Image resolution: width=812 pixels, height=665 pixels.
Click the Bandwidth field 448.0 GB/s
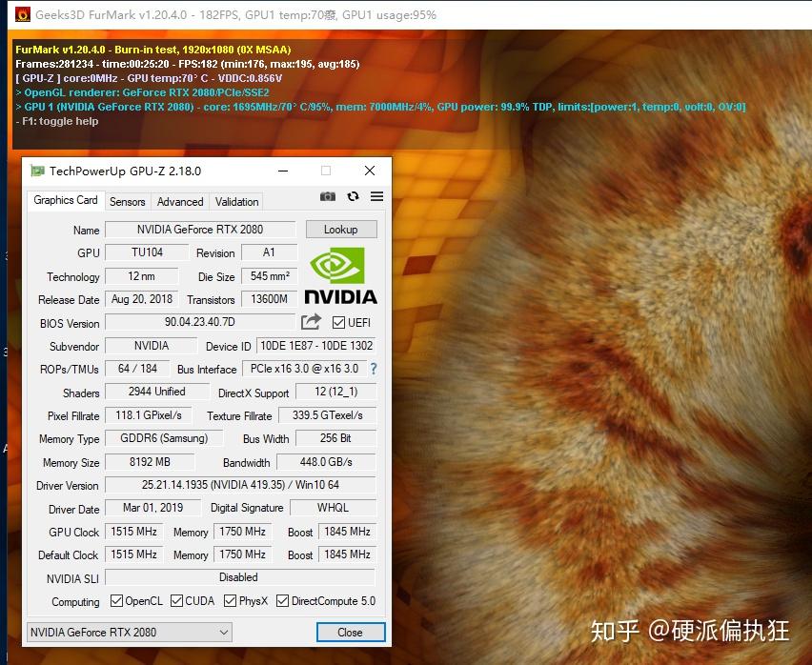tap(326, 462)
